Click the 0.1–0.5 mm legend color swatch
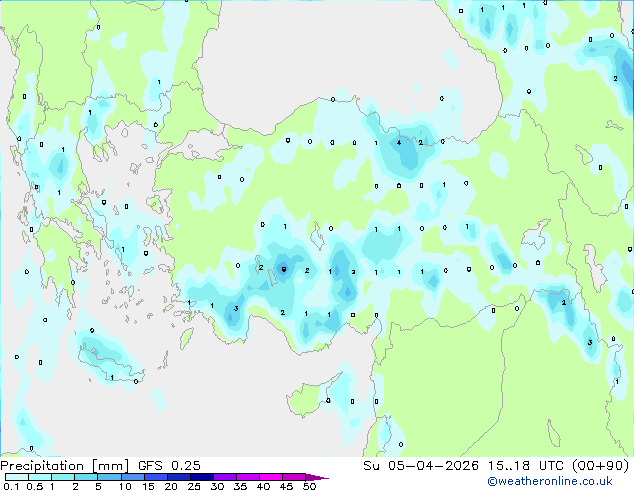 tap(17, 477)
